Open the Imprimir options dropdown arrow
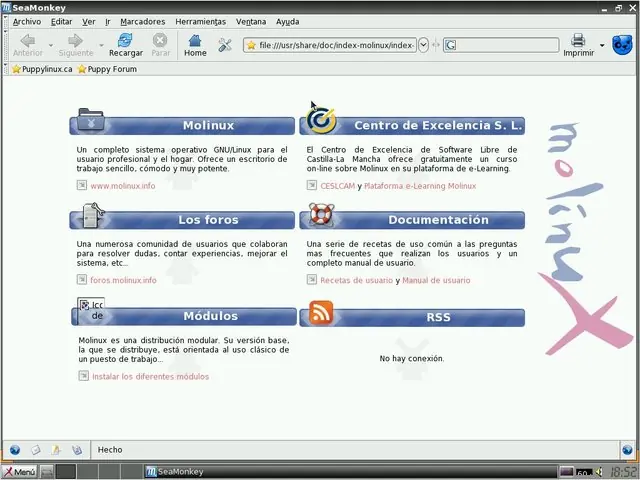The height and width of the screenshot is (480, 640). point(602,45)
